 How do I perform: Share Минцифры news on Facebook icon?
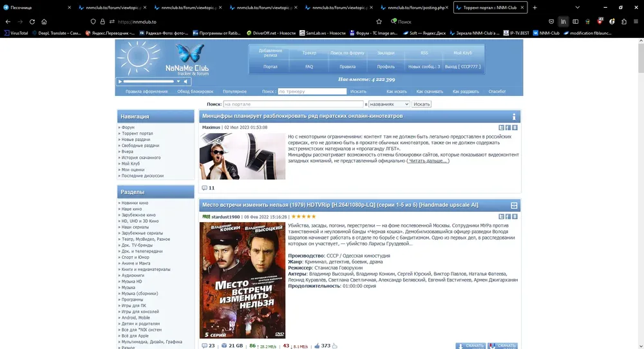pyautogui.click(x=508, y=127)
